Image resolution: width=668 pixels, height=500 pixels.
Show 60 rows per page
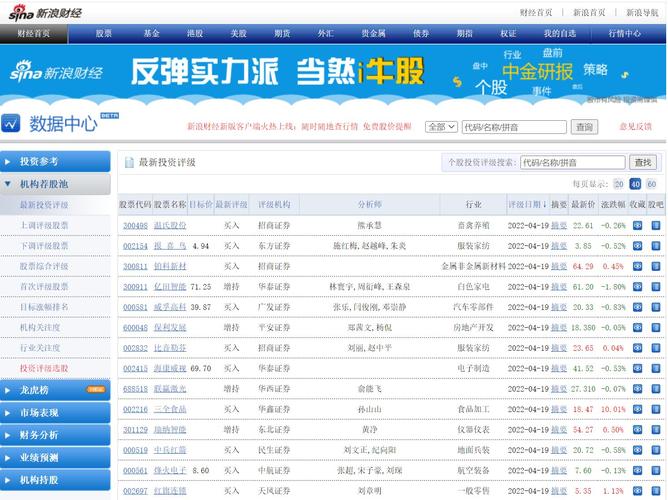(x=651, y=184)
